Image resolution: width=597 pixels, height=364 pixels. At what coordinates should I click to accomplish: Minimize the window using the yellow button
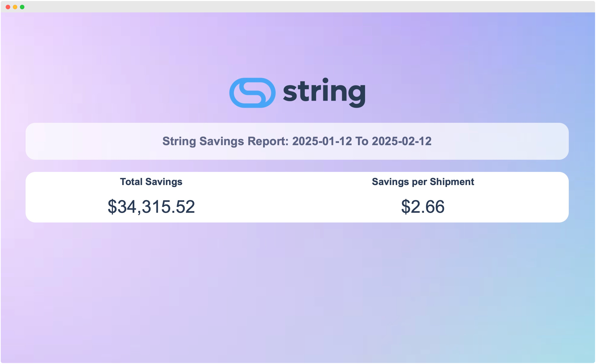pos(15,7)
